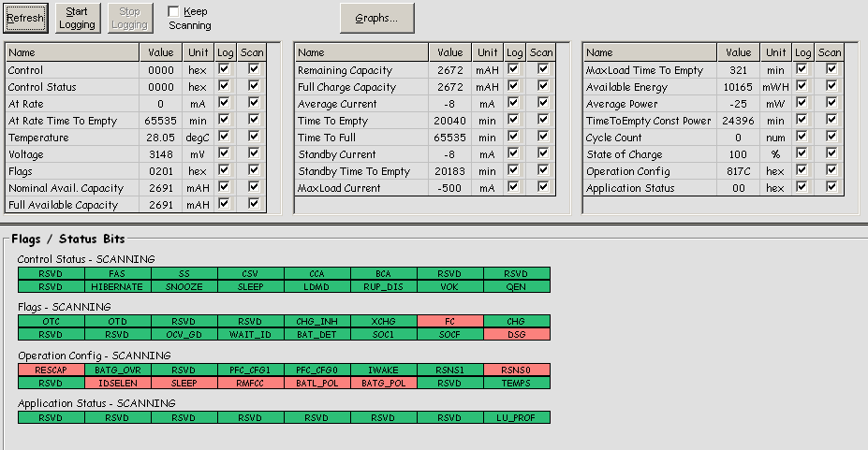This screenshot has width=868, height=450.
Task: Select the Temperature value 28.05
Action: tap(160, 138)
